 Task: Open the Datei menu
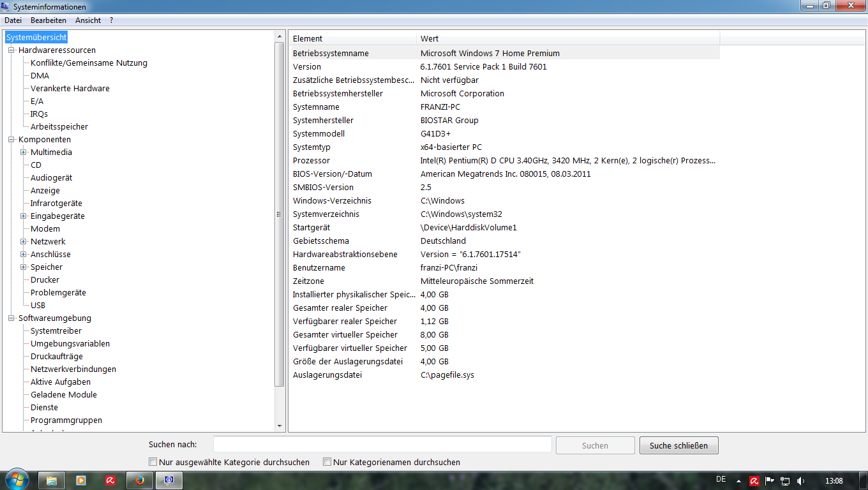point(13,20)
